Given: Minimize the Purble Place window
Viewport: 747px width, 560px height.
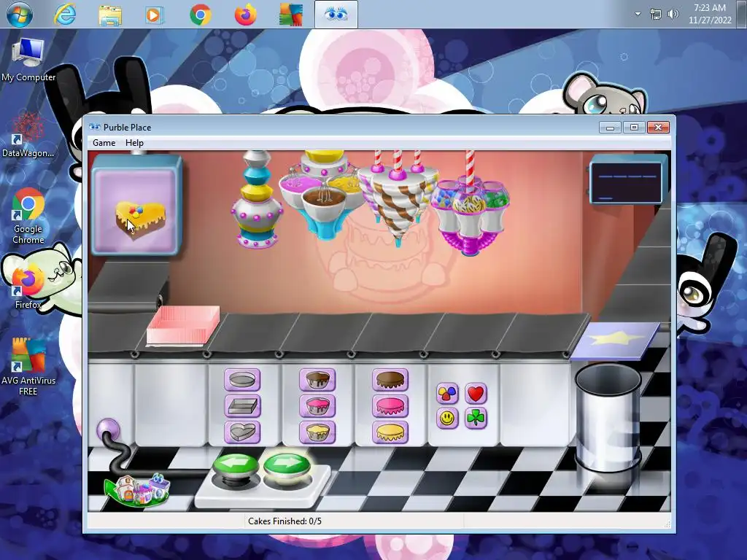Looking at the screenshot, I should (x=610, y=127).
